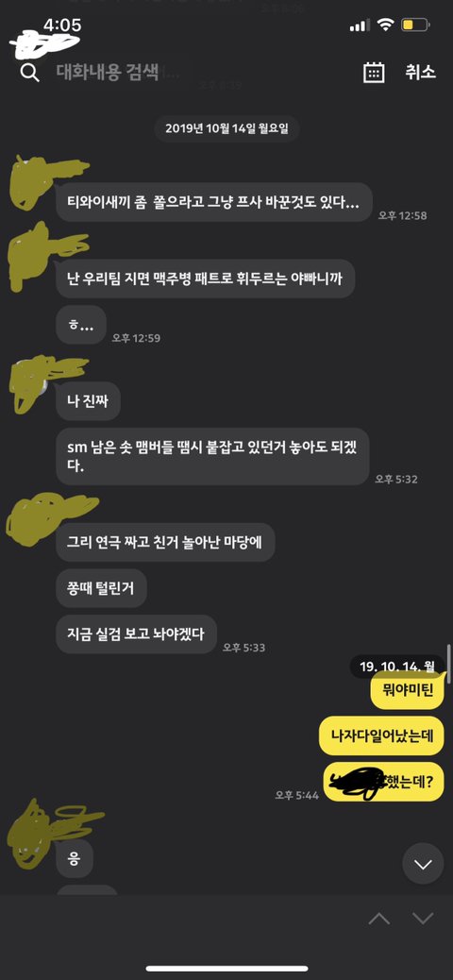This screenshot has height=980, width=453.
Task: Open the calendar date picker icon
Action: point(374,73)
